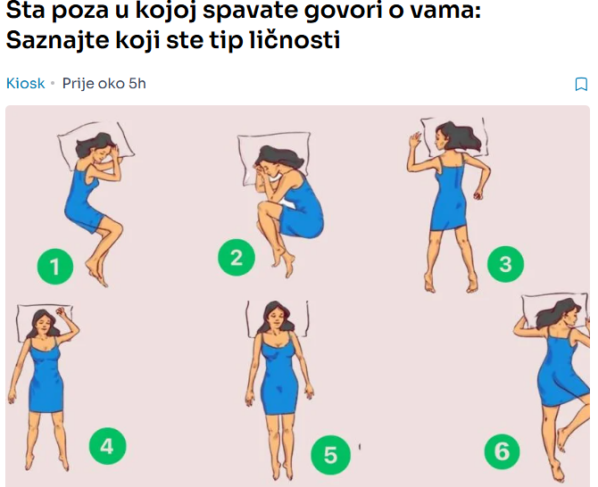Click the pillow under figure 2's head
This screenshot has height=487, width=598.
[x=273, y=157]
